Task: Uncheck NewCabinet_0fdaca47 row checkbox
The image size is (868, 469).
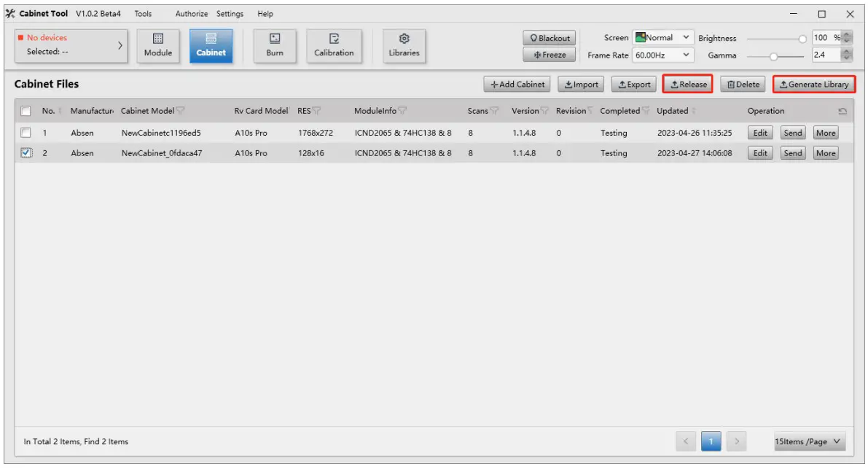Action: [27, 152]
